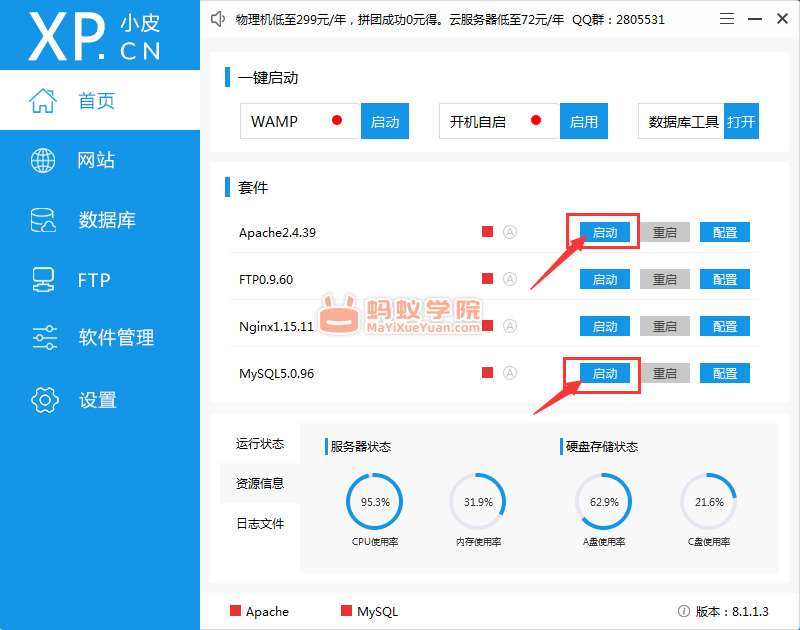Enable 开机自启 with the 启用 button

tap(584, 121)
